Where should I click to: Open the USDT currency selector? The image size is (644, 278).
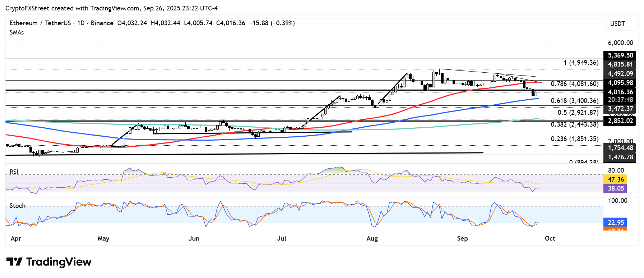620,24
